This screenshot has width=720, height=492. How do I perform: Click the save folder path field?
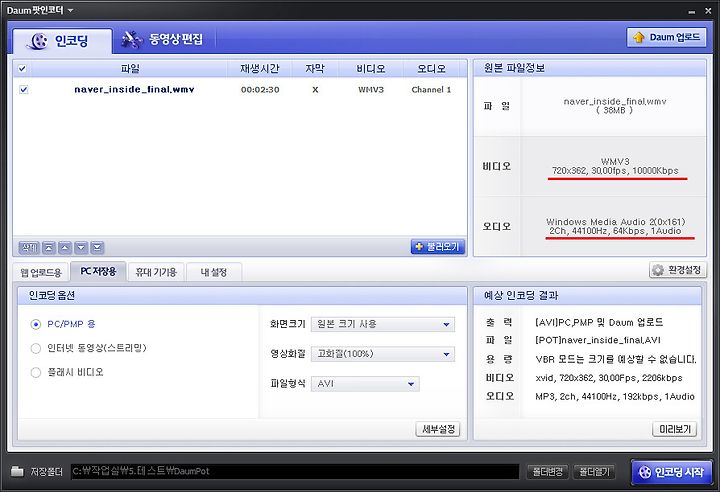pos(295,471)
